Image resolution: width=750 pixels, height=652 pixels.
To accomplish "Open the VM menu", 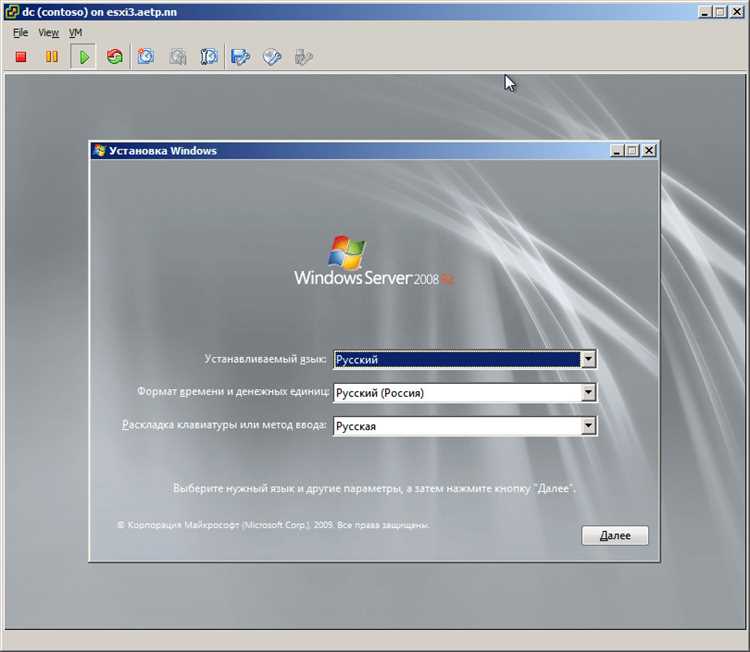I will coord(75,33).
